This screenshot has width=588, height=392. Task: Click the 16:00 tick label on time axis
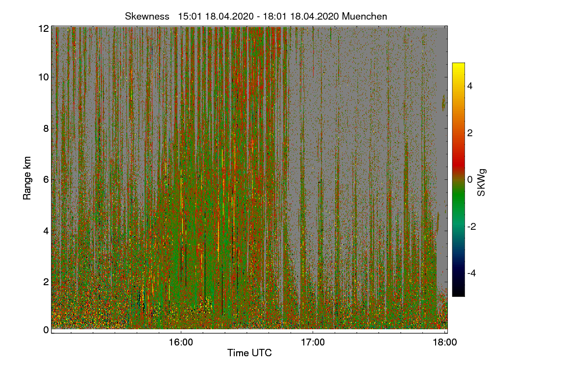[181, 343]
